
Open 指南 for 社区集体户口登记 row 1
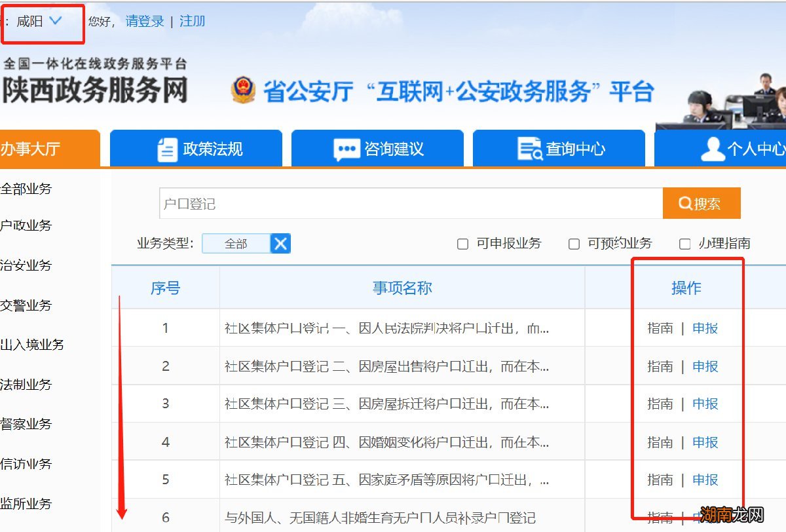tap(659, 328)
